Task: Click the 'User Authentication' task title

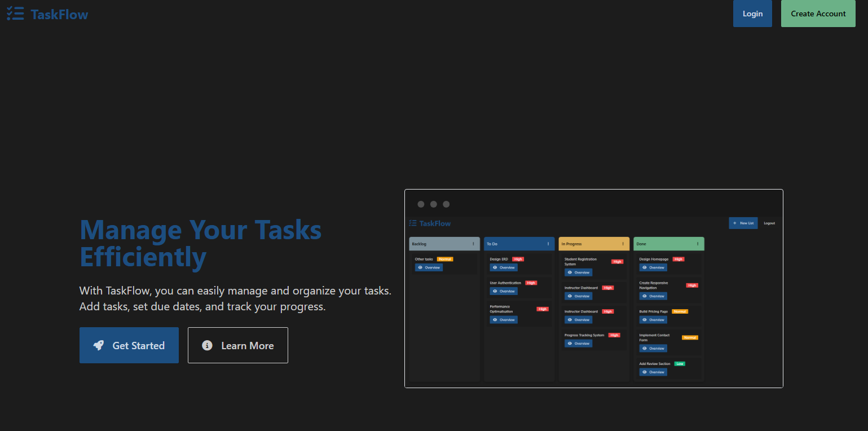Action: [505, 283]
